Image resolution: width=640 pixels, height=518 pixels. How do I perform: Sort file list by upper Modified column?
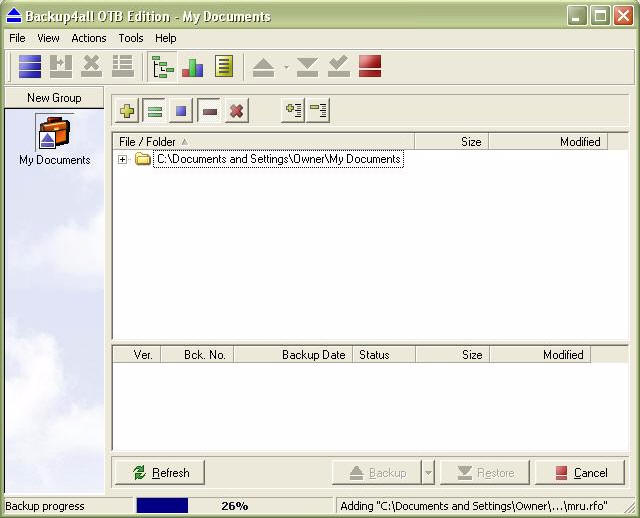point(548,142)
